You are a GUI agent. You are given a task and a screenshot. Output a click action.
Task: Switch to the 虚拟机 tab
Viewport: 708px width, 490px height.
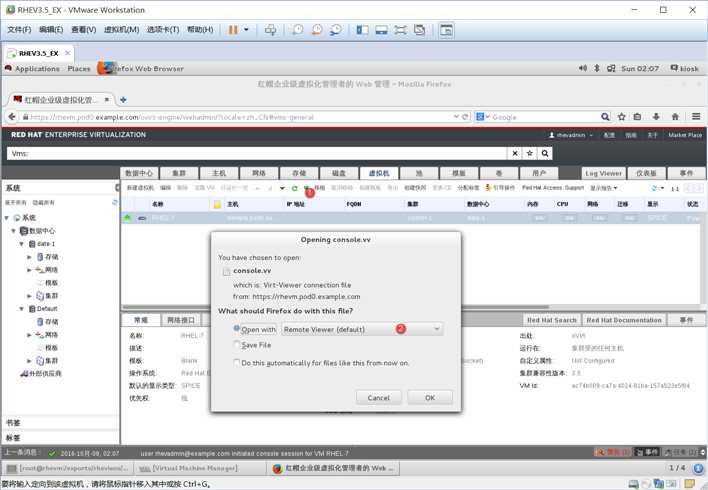pyautogui.click(x=379, y=173)
